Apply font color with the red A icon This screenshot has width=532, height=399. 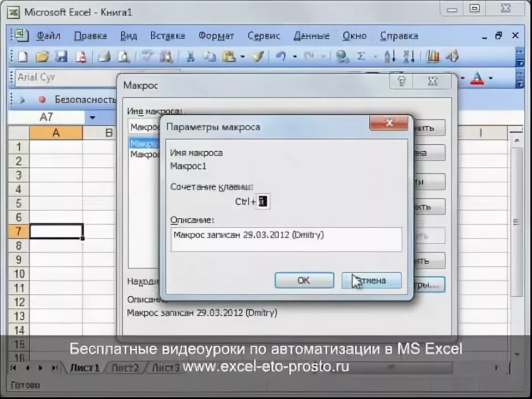(x=477, y=79)
